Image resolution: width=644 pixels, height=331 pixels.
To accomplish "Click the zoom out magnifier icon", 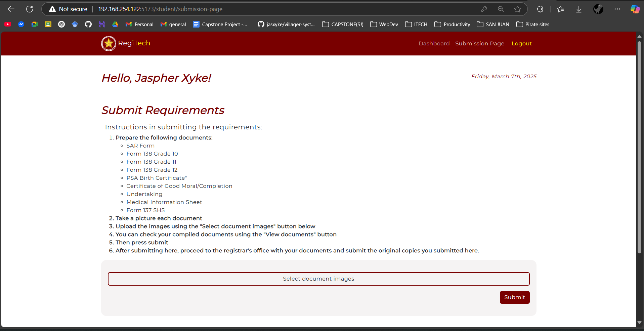I will click(x=501, y=9).
